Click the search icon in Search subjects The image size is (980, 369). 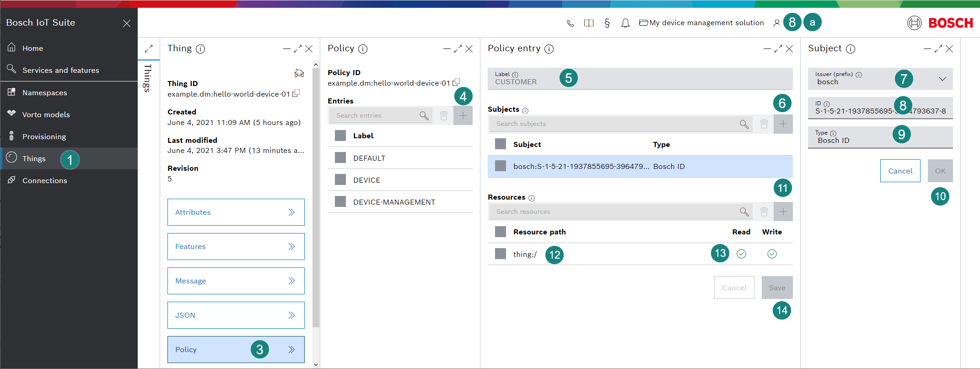click(744, 124)
